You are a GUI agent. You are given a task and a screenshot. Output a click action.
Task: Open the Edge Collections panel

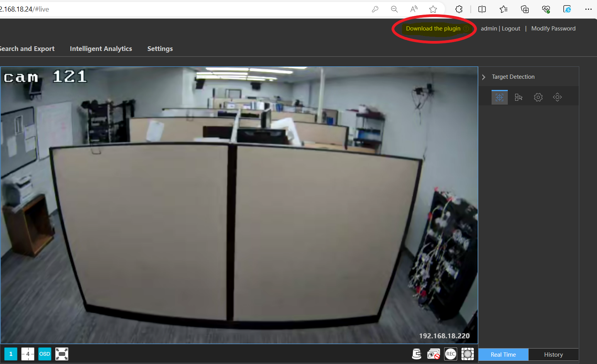pos(525,9)
